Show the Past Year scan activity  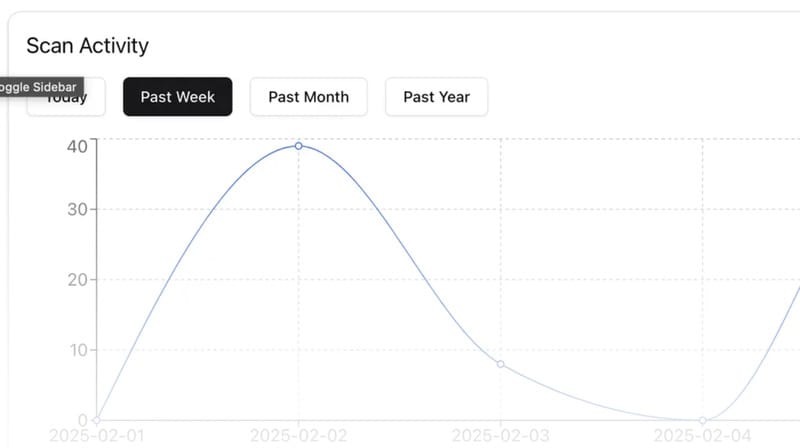(436, 97)
